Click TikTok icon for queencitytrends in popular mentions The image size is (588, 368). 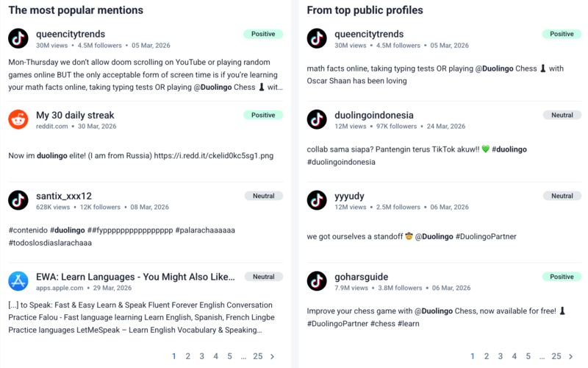click(18, 38)
